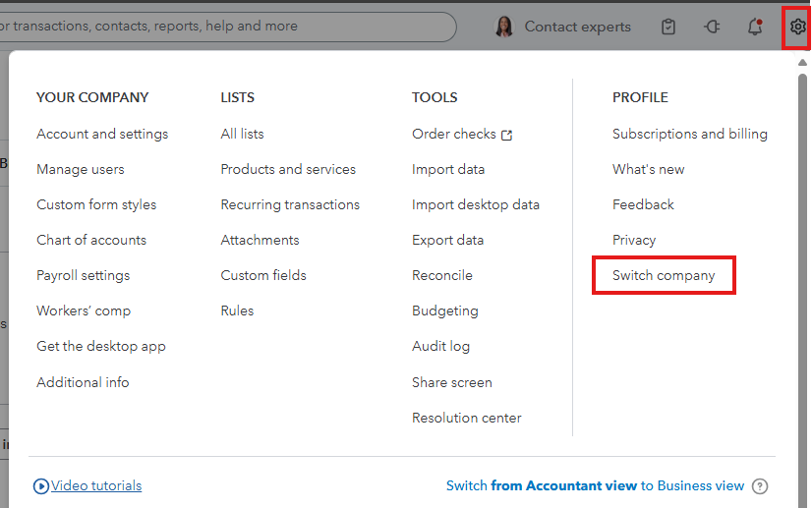Click the Contact experts button

pyautogui.click(x=577, y=27)
